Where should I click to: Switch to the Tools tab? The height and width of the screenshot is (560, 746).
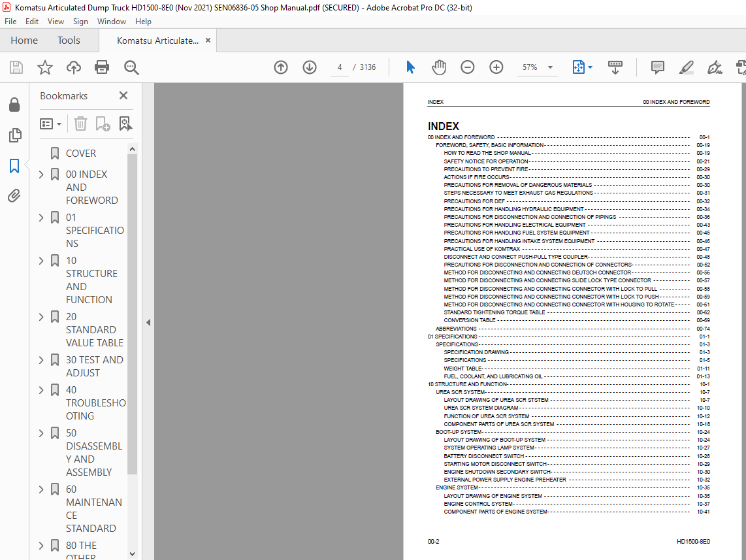(x=69, y=41)
